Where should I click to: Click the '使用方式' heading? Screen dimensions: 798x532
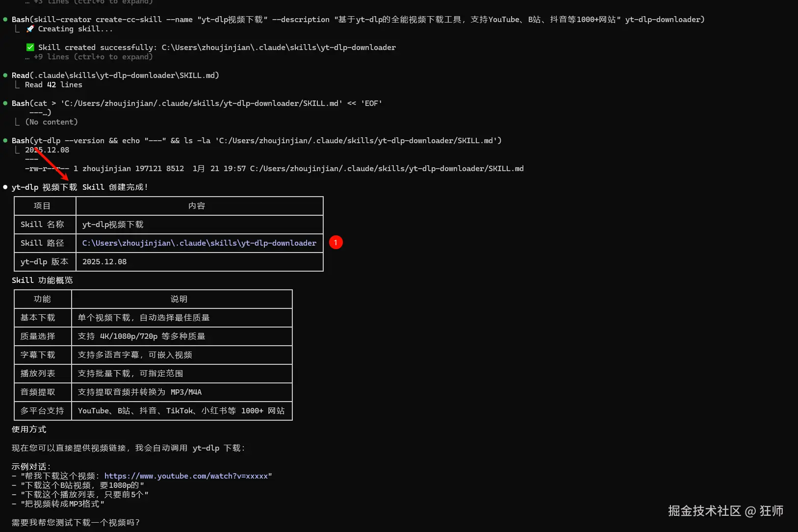(x=29, y=430)
